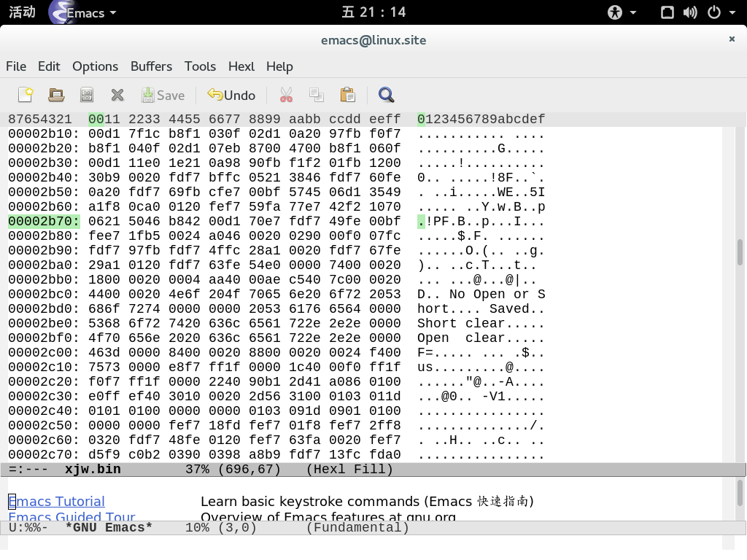Click the Undo toolbar button
The image size is (747, 560).
tap(231, 96)
